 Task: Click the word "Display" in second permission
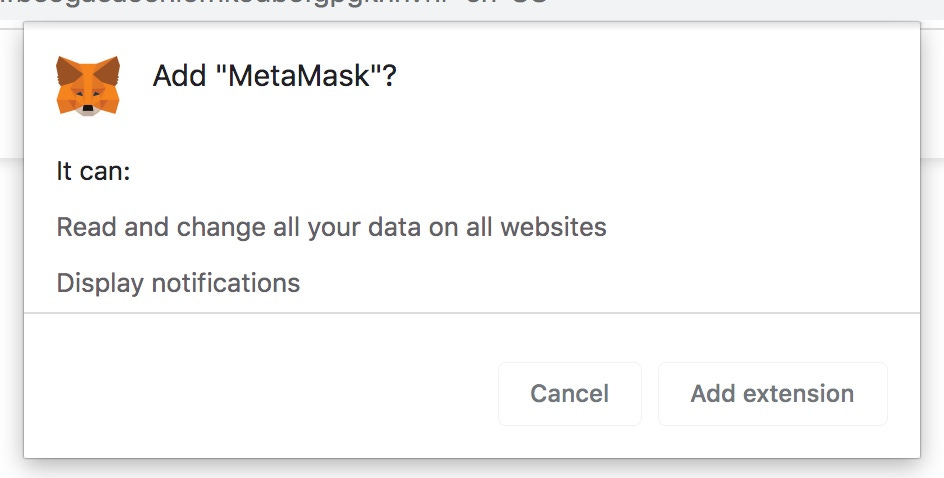pos(100,283)
